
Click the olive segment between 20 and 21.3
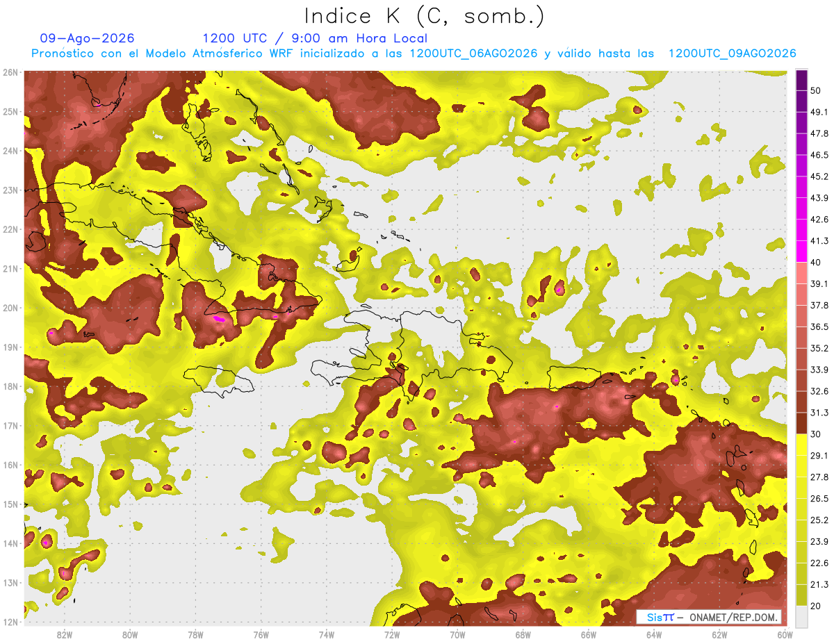(801, 595)
